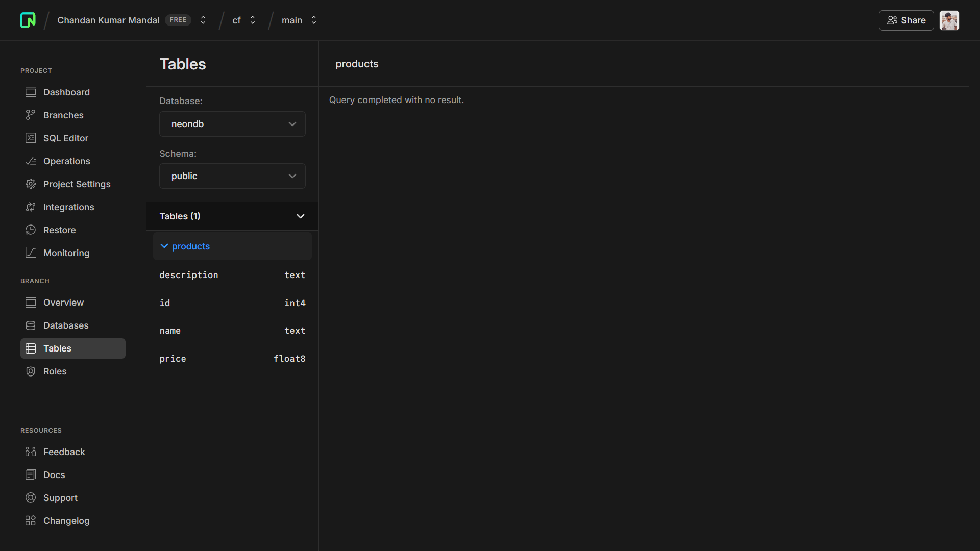Open the Docs link

coord(54,475)
